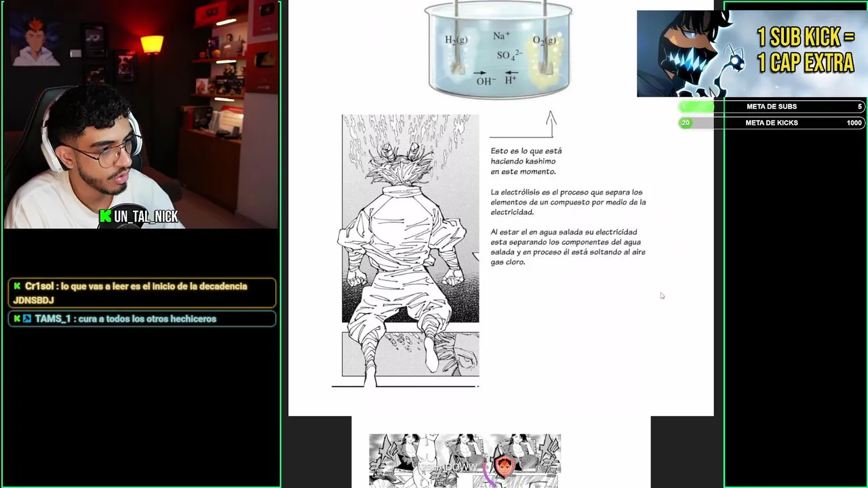
Task: Click the Kick badge next to TAMS_1
Action: [x=17, y=319]
